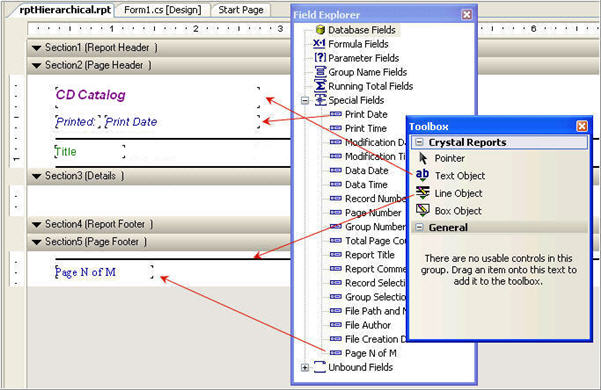Click the Section3 (Details) bar label

pos(84,176)
